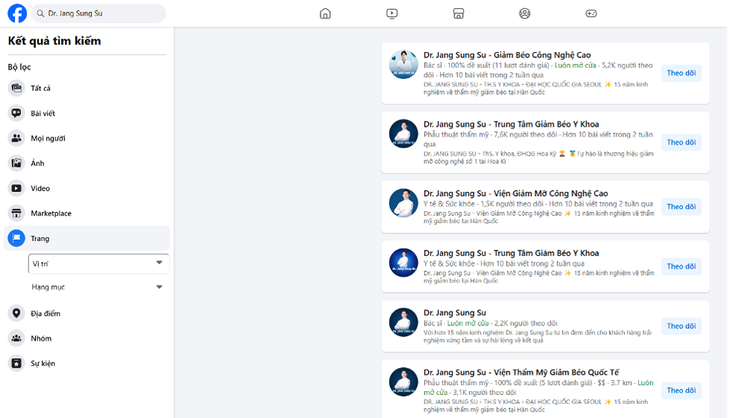Open the 'Vị trí' location dropdown

tap(98, 264)
